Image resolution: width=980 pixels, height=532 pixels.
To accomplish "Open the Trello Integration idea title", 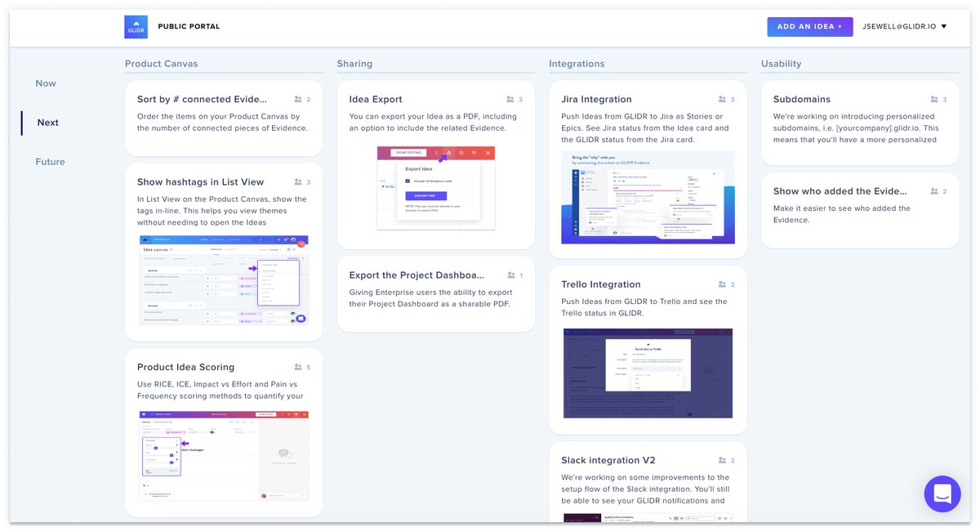I will pos(601,284).
